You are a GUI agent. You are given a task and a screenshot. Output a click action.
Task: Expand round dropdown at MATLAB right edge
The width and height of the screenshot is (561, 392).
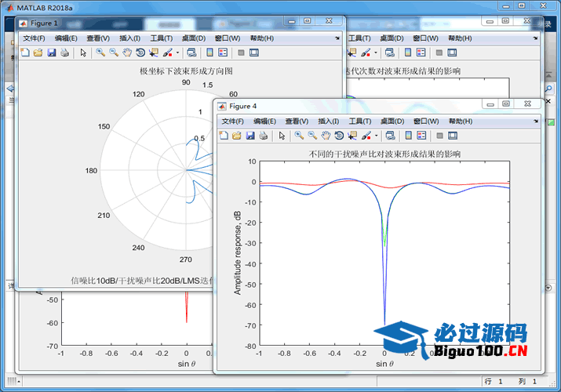coord(548,288)
